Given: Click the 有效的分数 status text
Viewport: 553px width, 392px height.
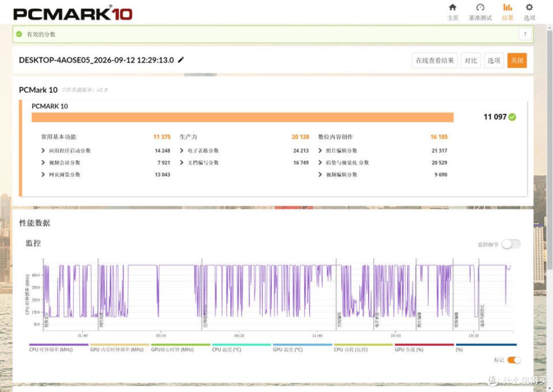Looking at the screenshot, I should pyautogui.click(x=41, y=34).
